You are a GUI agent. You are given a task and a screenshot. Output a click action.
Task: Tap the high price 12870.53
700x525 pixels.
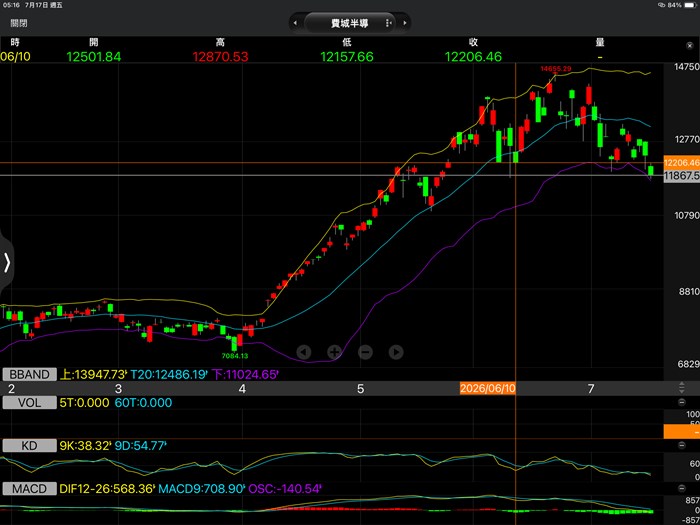(x=220, y=57)
